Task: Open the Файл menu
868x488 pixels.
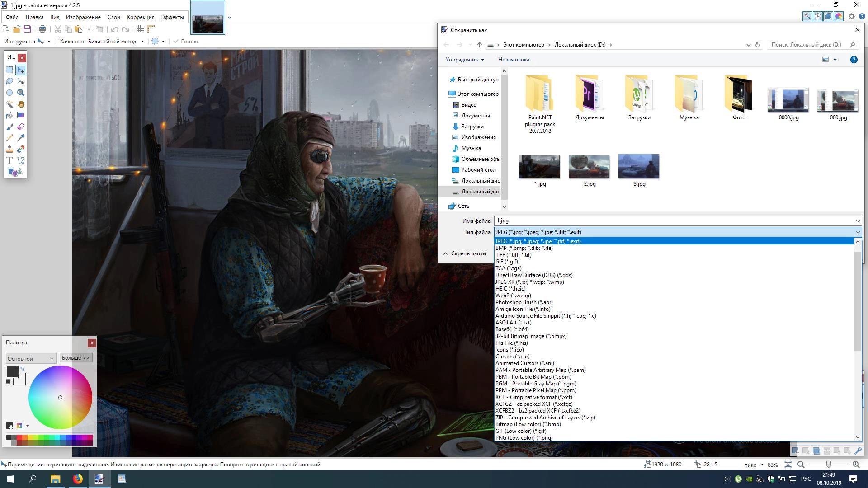Action: (12, 17)
